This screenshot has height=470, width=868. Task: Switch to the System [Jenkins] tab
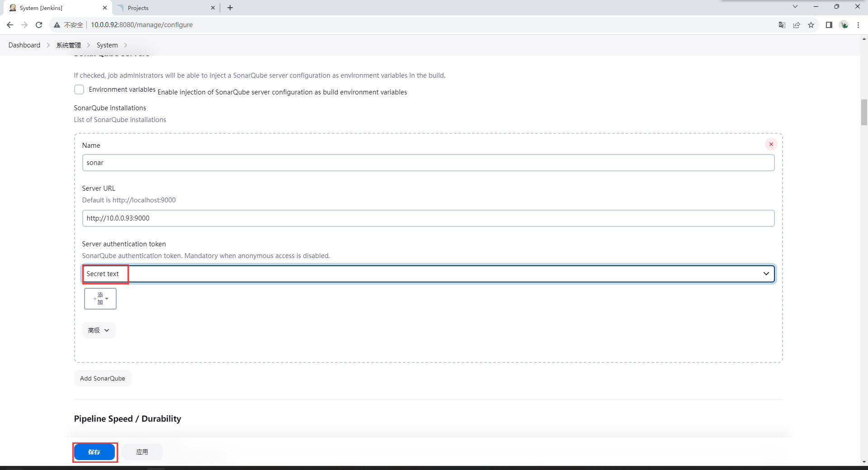(58, 8)
